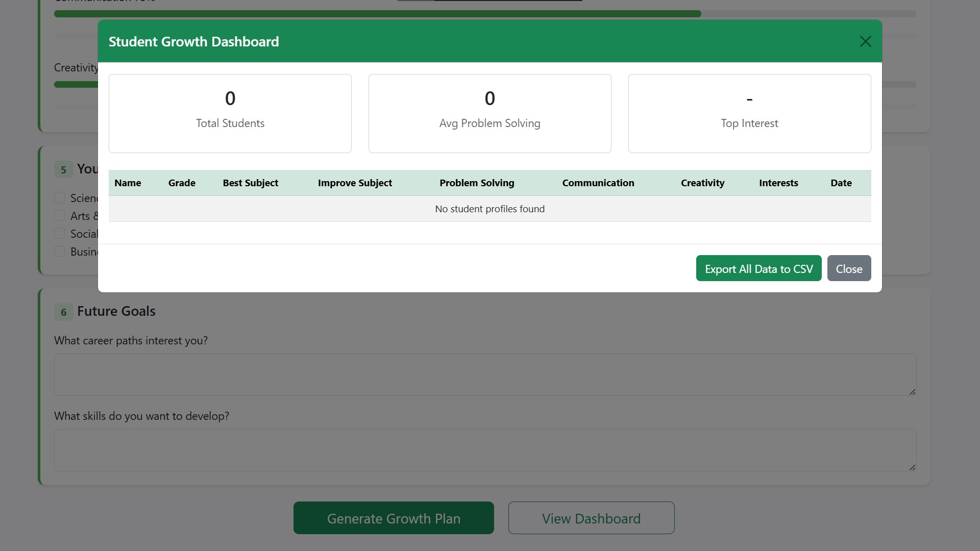Click the Best Subject column header

click(x=250, y=183)
